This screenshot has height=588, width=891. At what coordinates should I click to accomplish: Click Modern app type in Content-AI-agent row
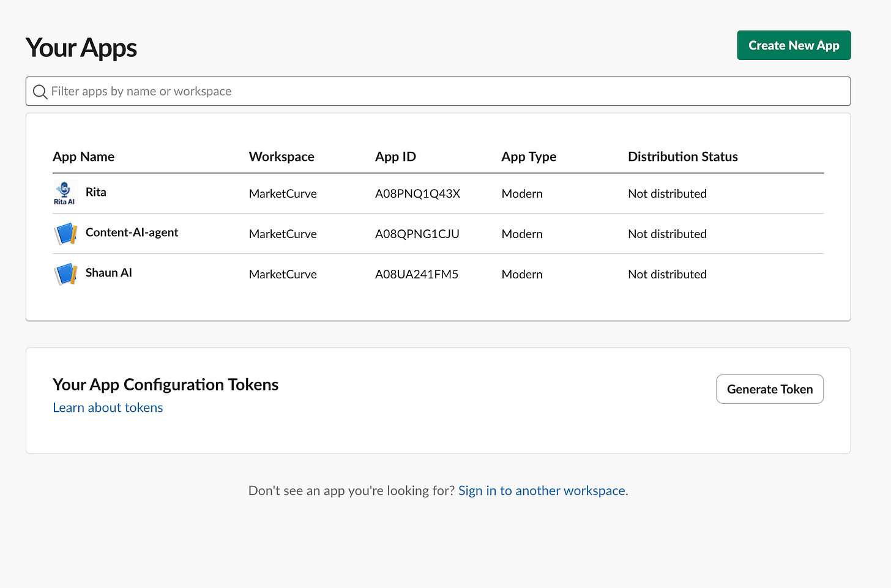tap(522, 234)
